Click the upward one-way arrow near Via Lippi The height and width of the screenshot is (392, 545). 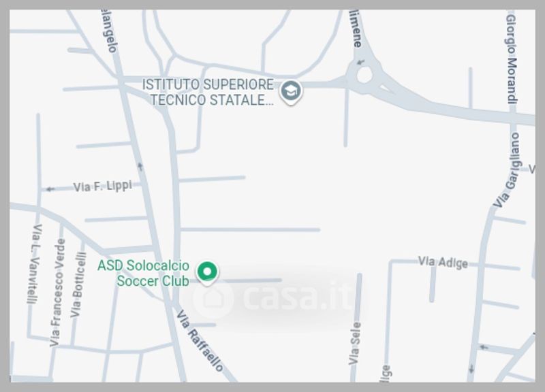point(140,167)
